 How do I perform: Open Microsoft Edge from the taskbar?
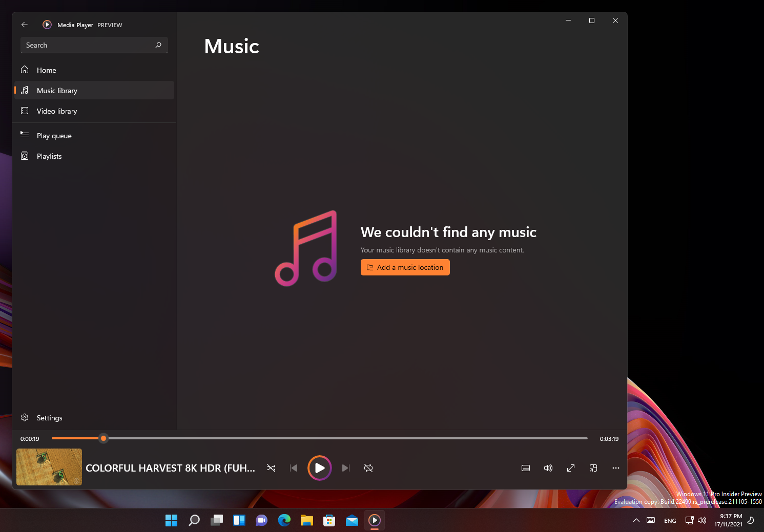284,520
